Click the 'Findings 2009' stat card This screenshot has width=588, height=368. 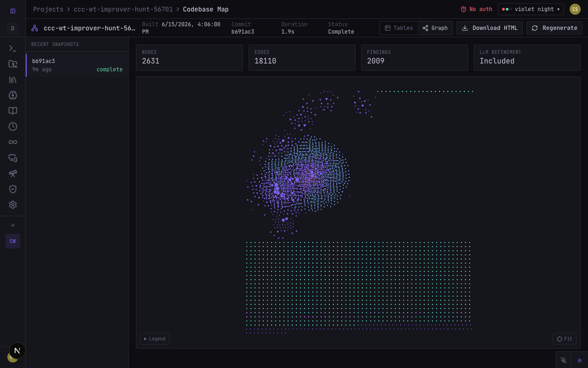click(414, 57)
